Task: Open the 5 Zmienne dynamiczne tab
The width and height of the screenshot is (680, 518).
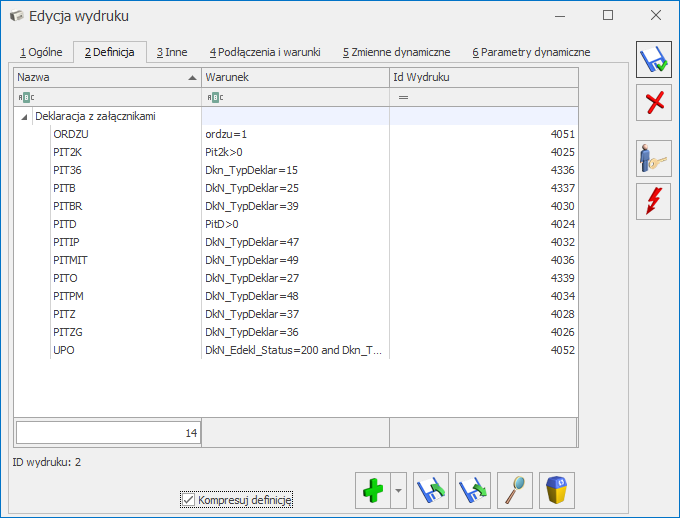Action: [x=396, y=52]
